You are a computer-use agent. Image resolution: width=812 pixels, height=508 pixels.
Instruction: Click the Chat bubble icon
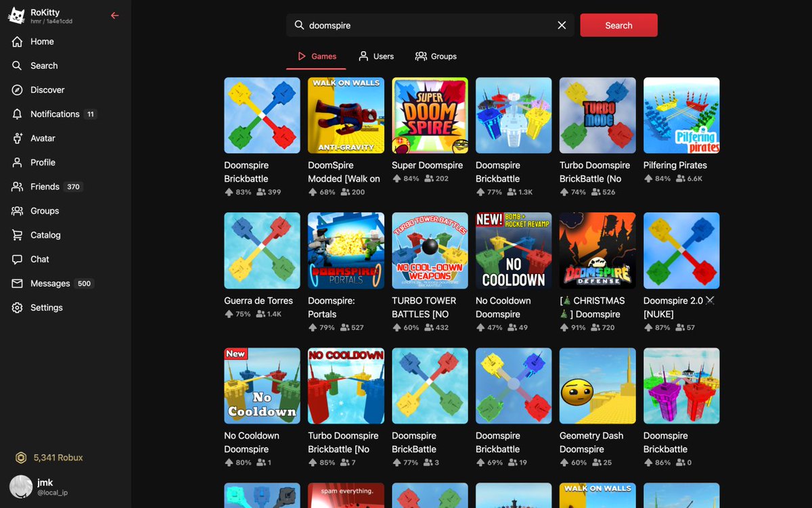coord(18,259)
